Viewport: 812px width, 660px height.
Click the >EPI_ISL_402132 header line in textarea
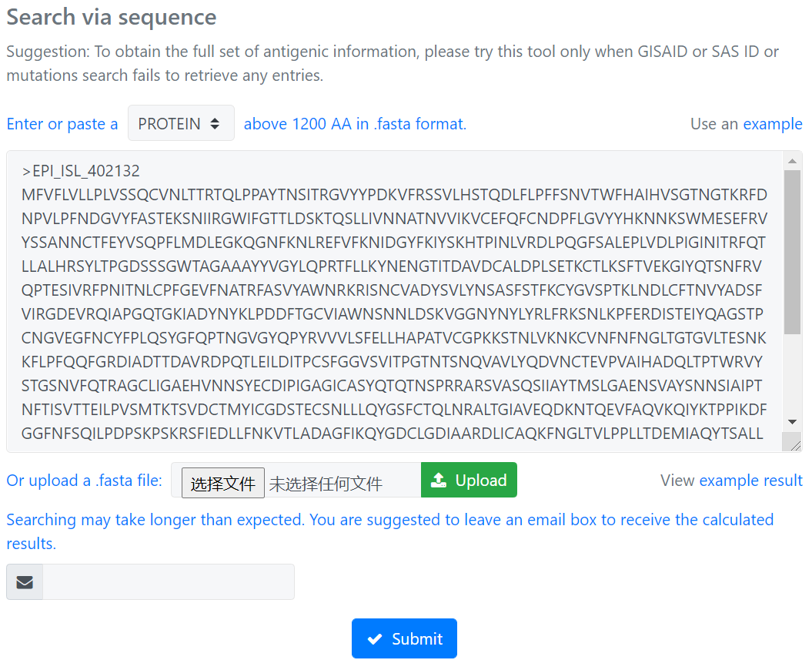(x=81, y=171)
